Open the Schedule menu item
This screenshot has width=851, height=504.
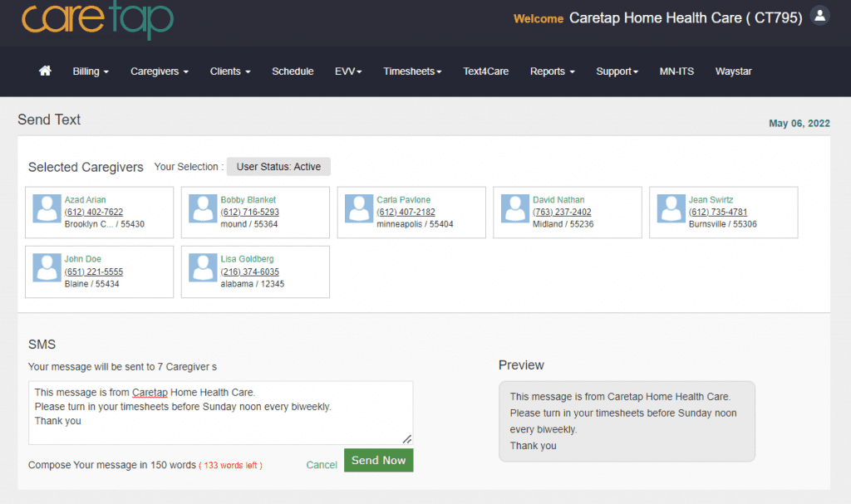(293, 71)
